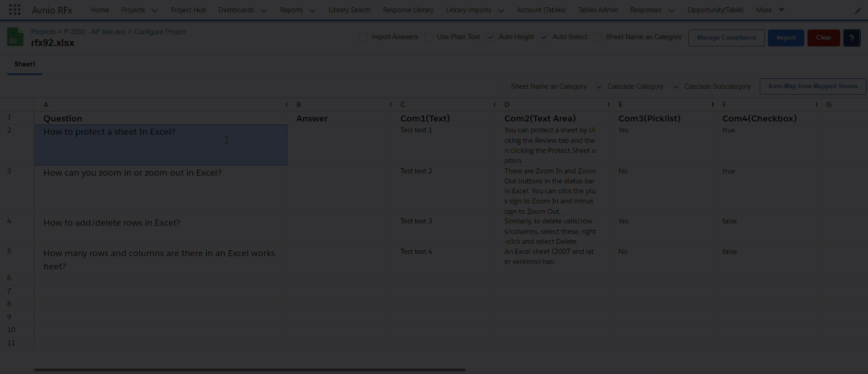Disable the Auto Height checkbox

[x=490, y=37]
